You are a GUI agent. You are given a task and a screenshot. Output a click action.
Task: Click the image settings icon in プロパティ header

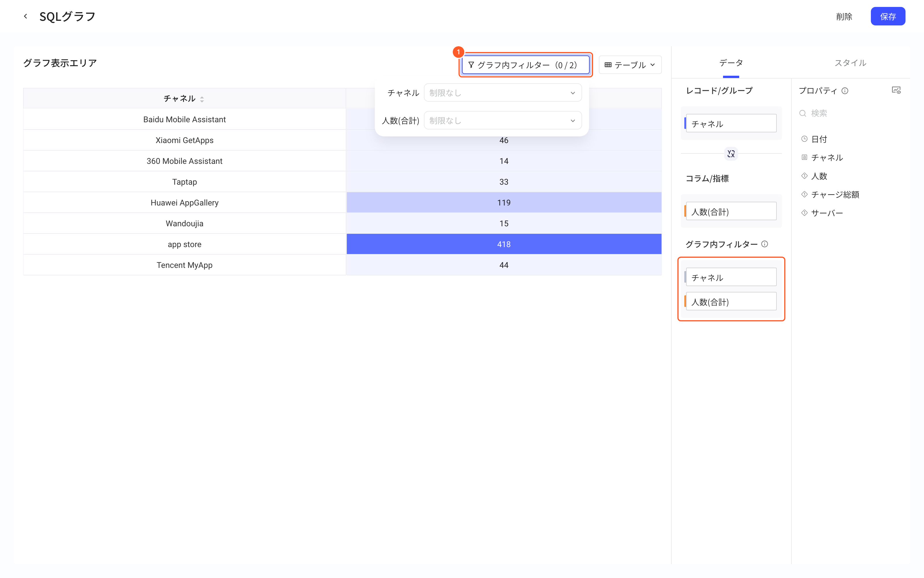(x=896, y=90)
